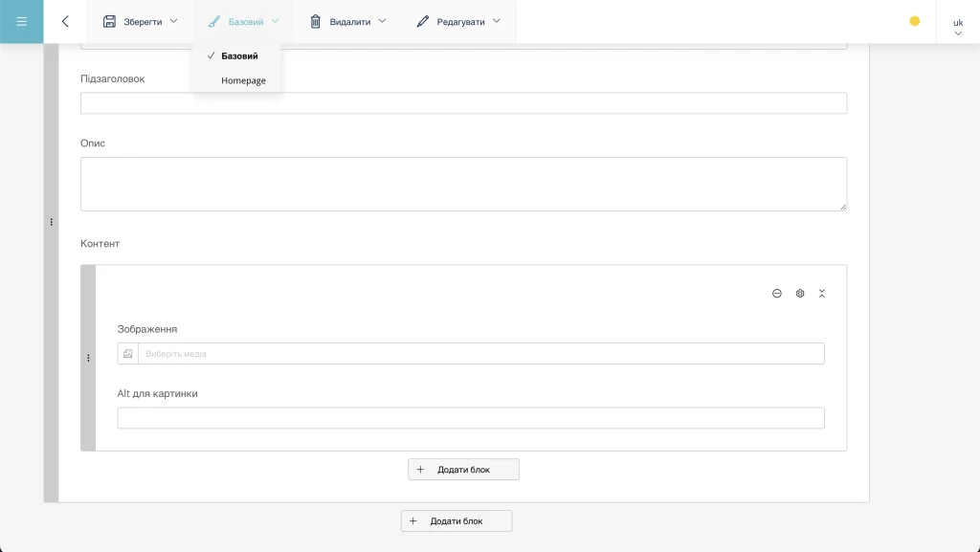
Task: Click media picker icon in Зображення field
Action: (128, 353)
